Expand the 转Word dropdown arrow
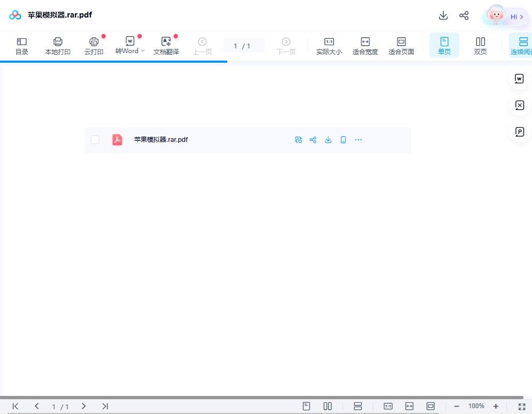Screen dimensions: 532x414 [x=143, y=51]
